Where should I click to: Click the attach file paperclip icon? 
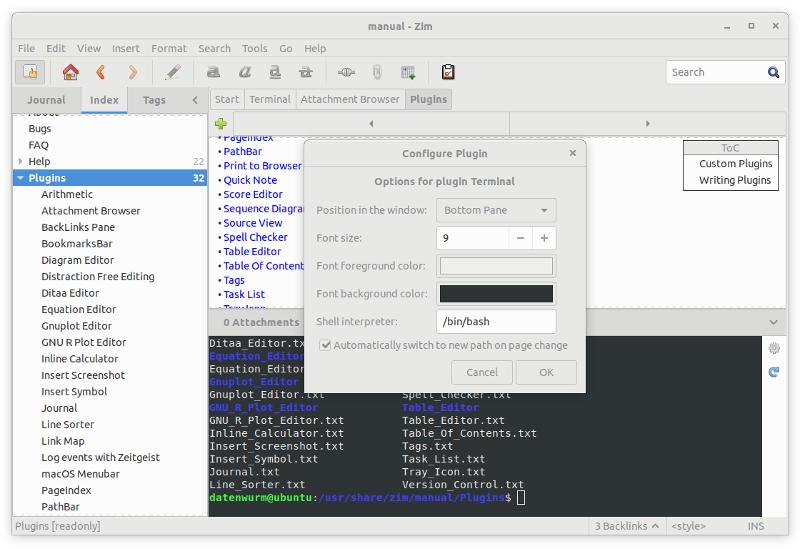[377, 72]
